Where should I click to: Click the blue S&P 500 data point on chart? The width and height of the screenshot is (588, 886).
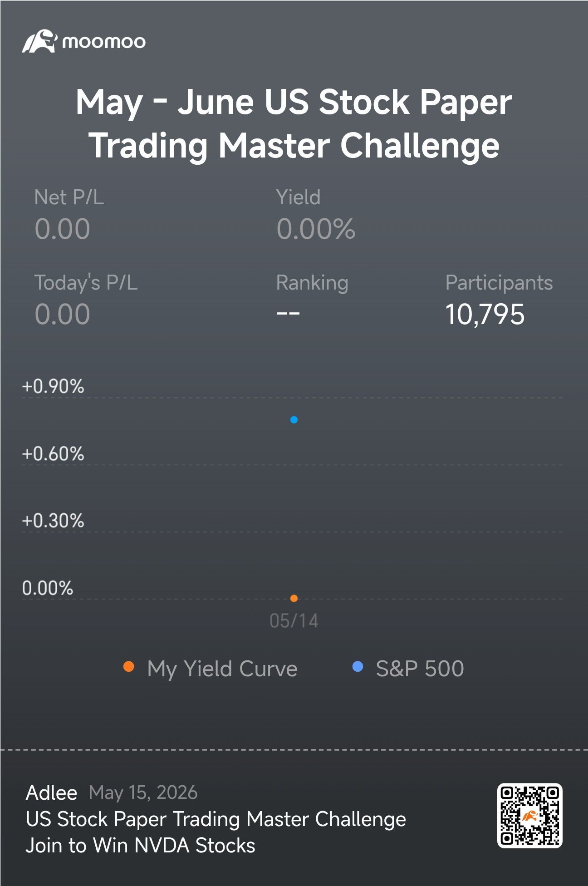tap(294, 420)
